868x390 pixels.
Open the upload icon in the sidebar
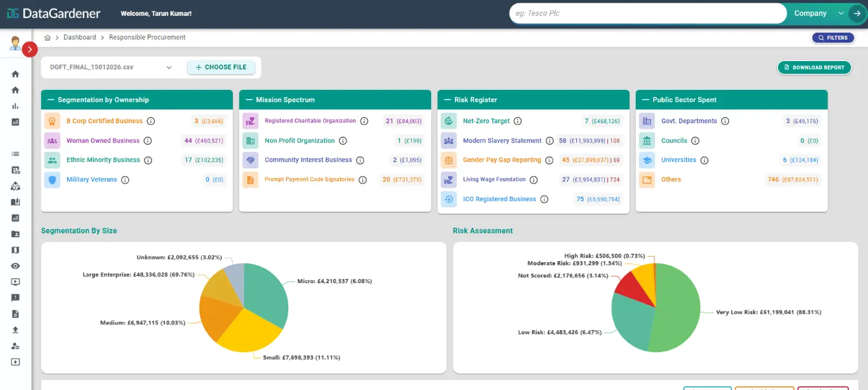15,330
